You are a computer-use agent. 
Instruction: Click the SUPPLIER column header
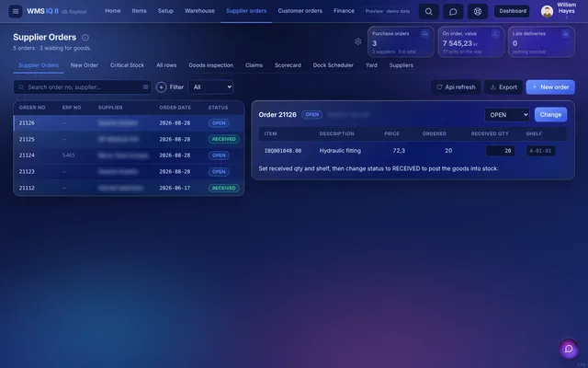click(x=110, y=108)
